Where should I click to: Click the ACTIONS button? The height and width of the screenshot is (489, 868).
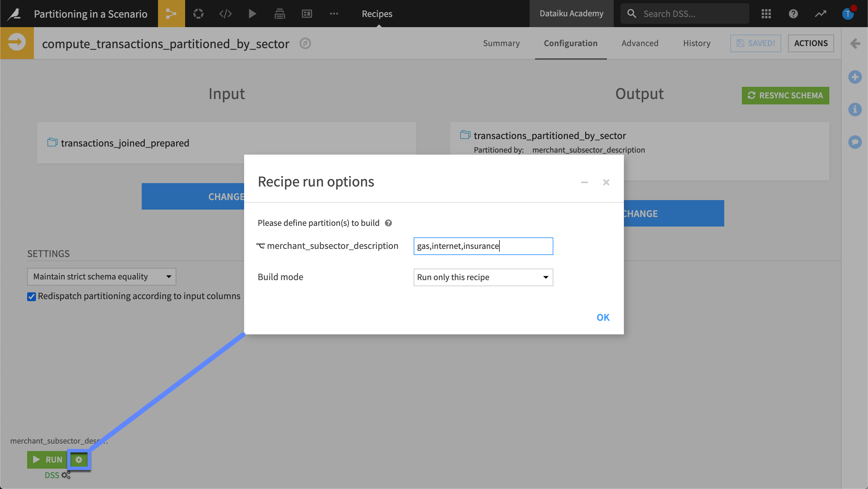click(x=811, y=43)
